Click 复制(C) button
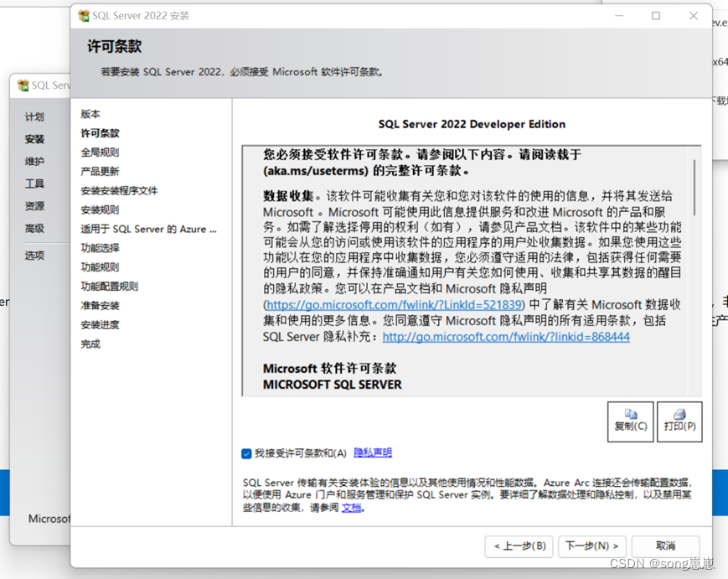This screenshot has width=728, height=579. (631, 421)
